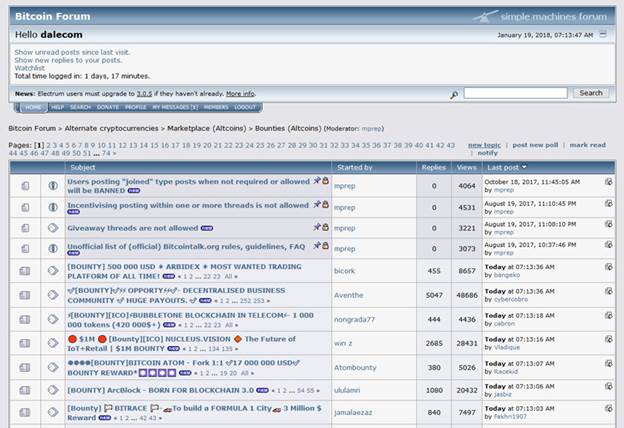Screen dimensions: 624x428
Task: Sort topics by Started by column
Action: tap(355, 168)
